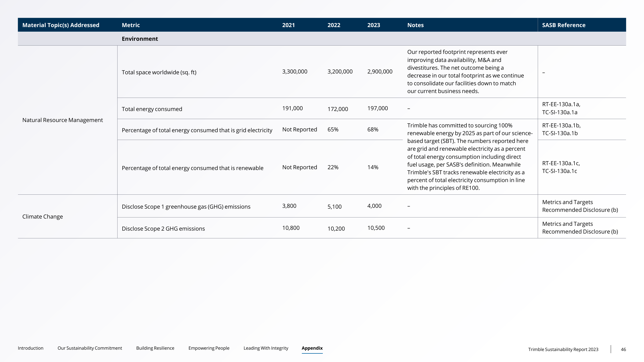This screenshot has height=362, width=644.
Task: Click the Notes column header
Action: coord(415,25)
